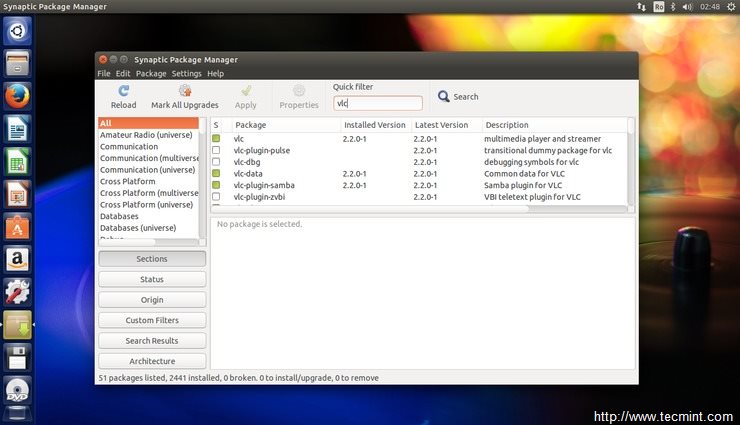Open Amazon launcher icon

[x=17, y=260]
